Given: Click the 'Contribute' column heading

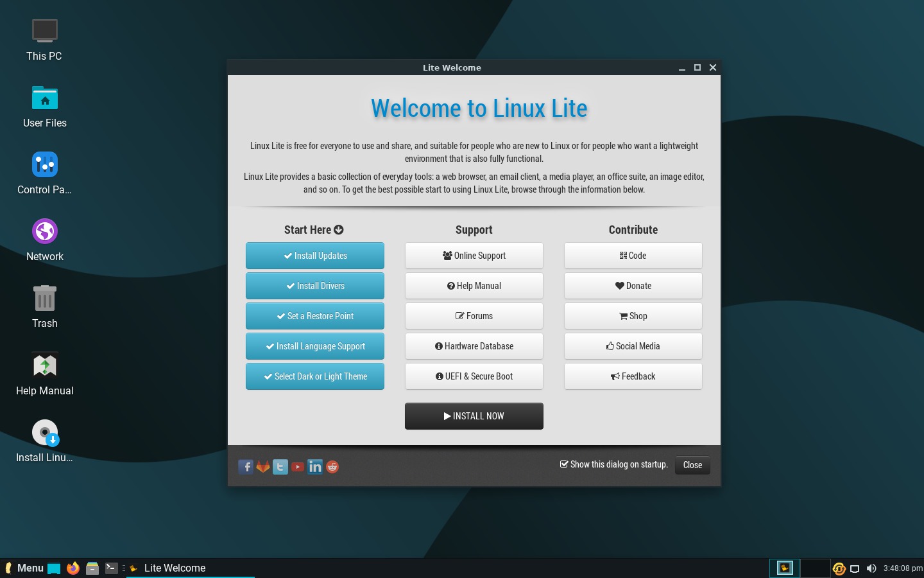Looking at the screenshot, I should [x=633, y=230].
